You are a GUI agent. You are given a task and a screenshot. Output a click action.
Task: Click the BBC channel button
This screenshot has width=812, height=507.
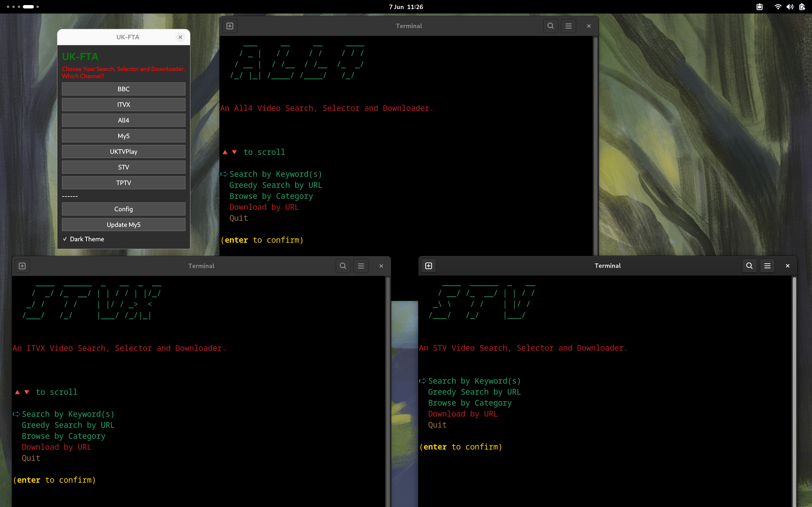point(123,89)
